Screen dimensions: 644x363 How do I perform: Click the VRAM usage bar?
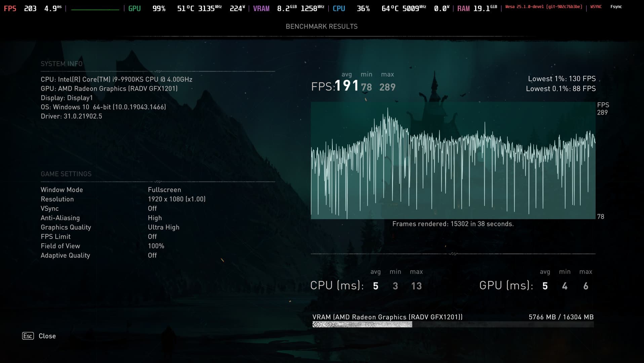pyautogui.click(x=453, y=324)
